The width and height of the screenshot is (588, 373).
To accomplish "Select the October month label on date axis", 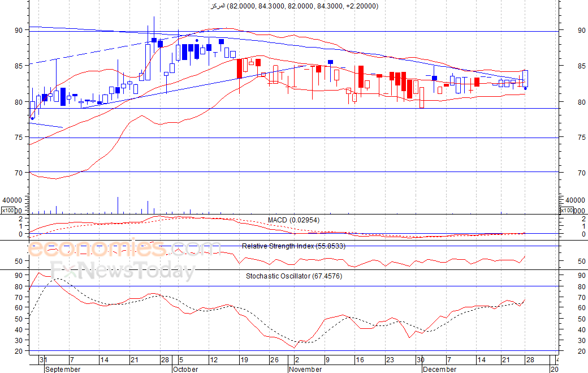I will click(185, 369).
